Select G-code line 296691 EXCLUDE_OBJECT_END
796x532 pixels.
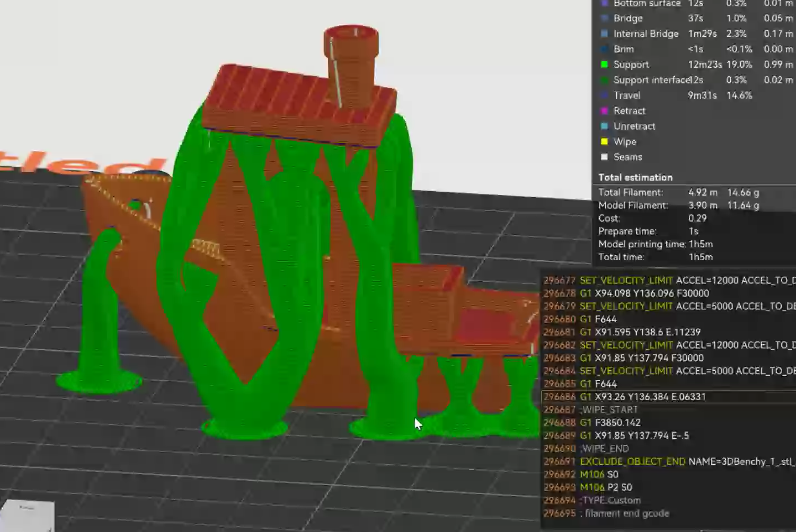tap(669, 461)
